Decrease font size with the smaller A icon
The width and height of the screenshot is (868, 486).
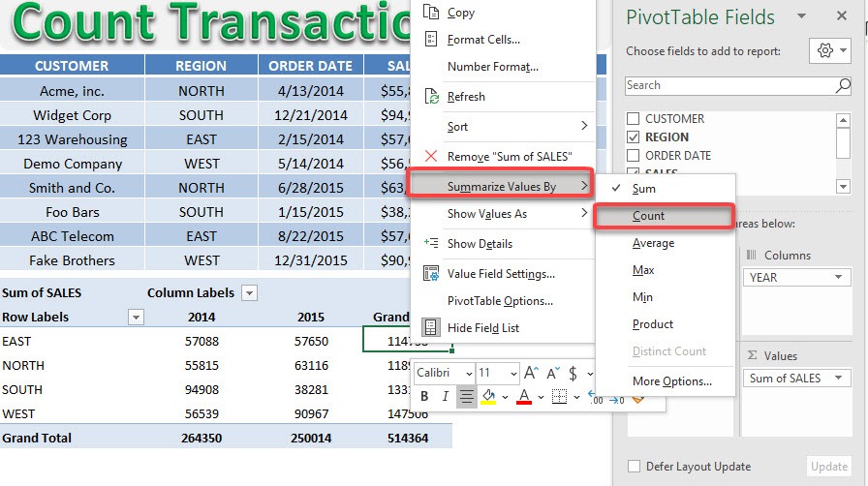pos(553,374)
